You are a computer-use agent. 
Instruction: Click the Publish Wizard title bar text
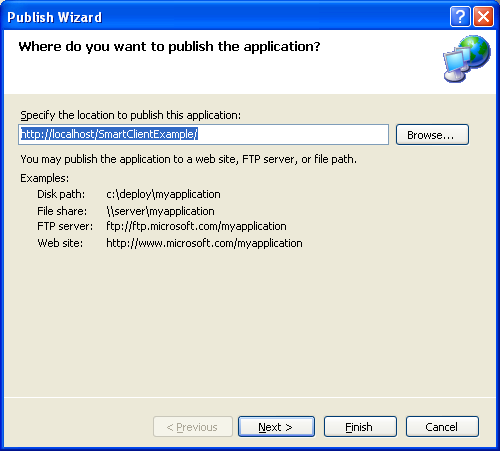55,17
